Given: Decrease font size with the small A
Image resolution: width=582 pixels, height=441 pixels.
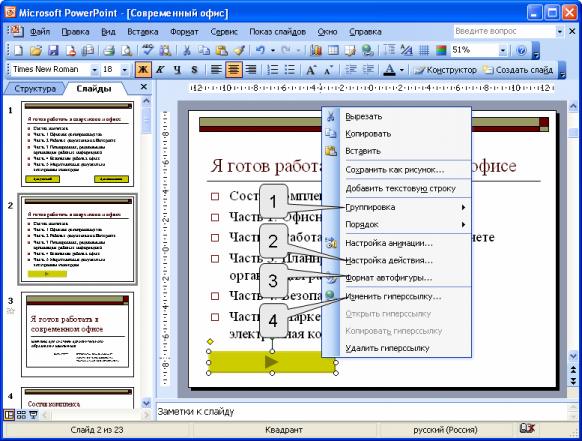Looking at the screenshot, I should click(x=328, y=70).
